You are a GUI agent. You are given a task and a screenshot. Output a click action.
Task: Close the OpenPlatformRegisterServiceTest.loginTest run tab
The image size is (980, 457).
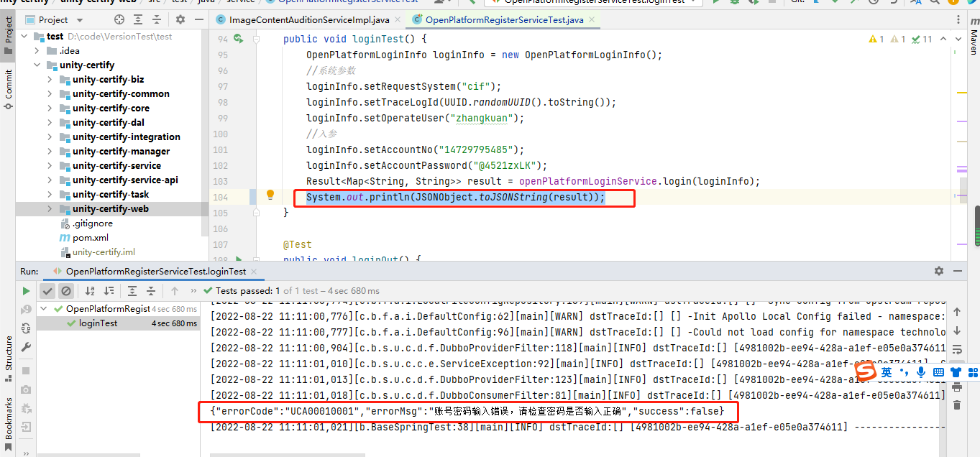tap(255, 272)
